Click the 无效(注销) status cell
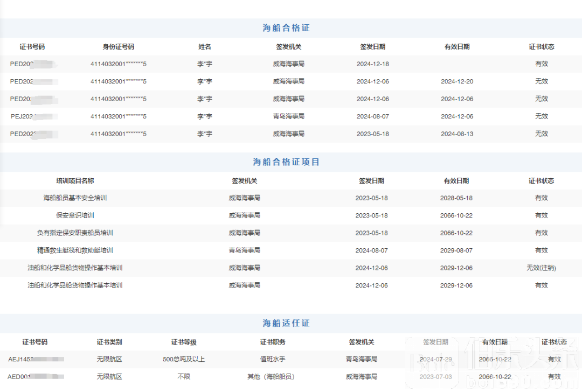This screenshot has height=392, width=582. click(541, 268)
